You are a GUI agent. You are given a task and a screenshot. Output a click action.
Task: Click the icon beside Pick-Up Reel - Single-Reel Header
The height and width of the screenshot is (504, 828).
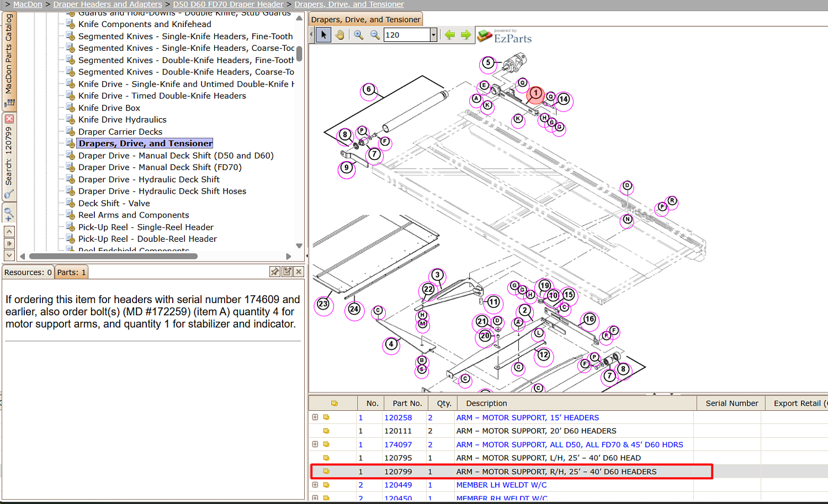pos(71,227)
